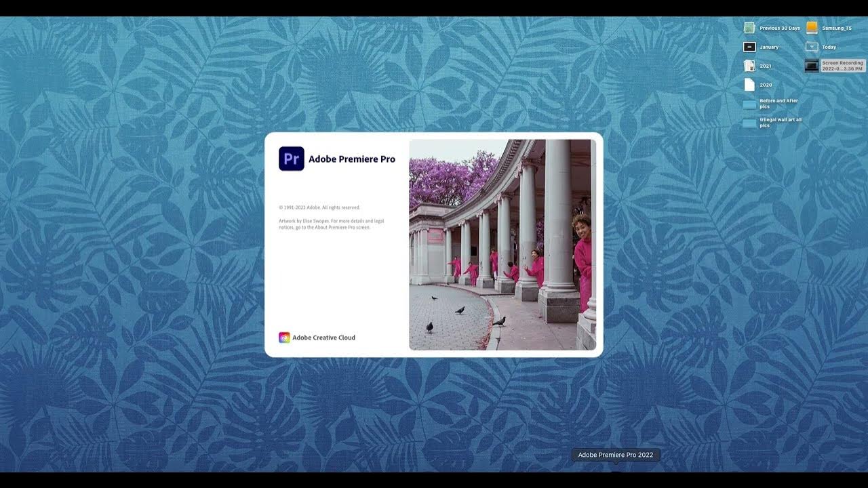Click the copyright 1991-2022 Adobe notice
This screenshot has width=868, height=488.
(319, 207)
